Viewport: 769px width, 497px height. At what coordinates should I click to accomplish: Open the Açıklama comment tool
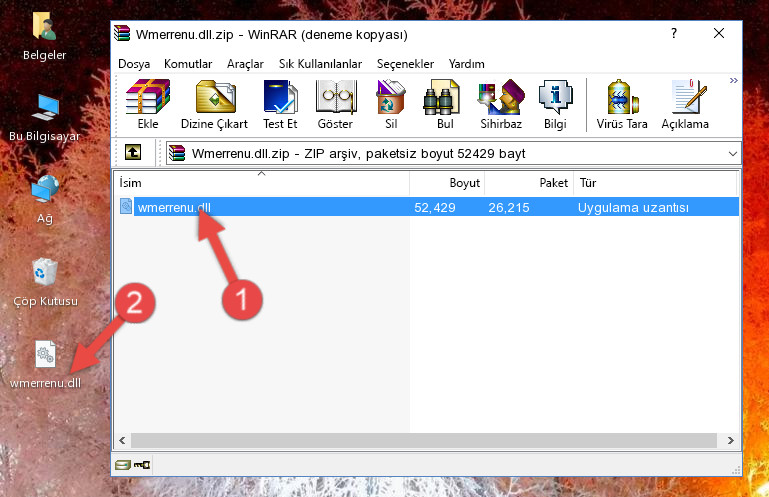click(x=685, y=105)
